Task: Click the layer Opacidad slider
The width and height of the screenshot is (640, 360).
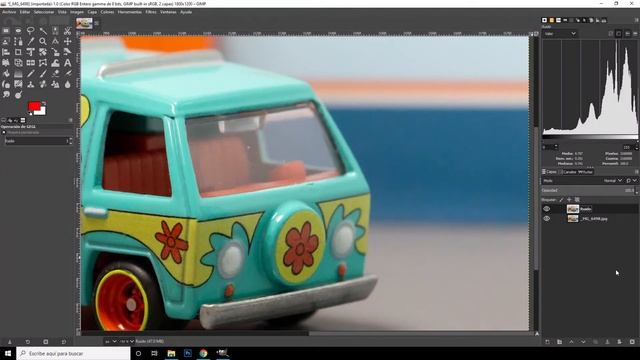Action: pos(588,190)
